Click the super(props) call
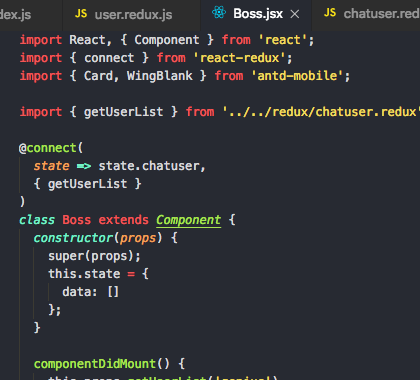This screenshot has width=420, height=380. (94, 256)
